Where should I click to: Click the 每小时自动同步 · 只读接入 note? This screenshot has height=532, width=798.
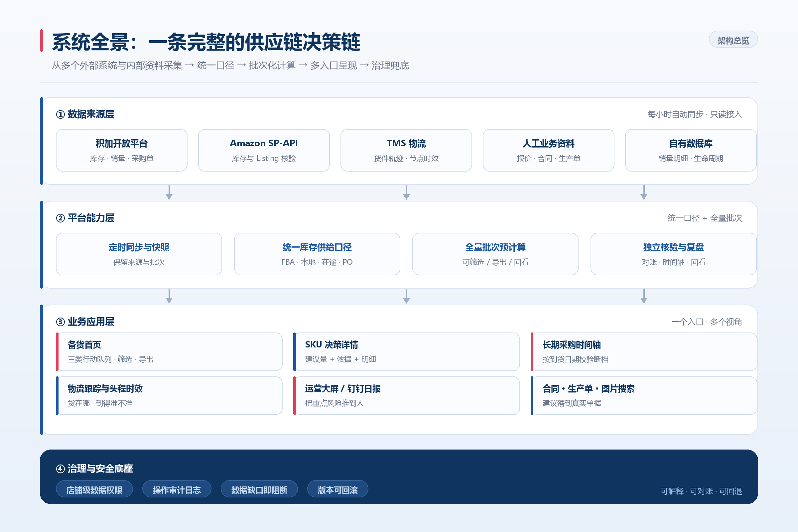(x=695, y=114)
